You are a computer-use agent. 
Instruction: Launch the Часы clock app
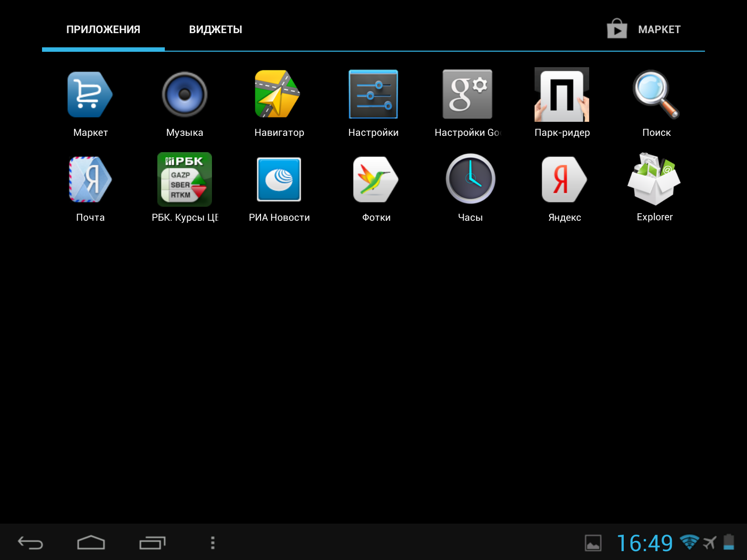pyautogui.click(x=470, y=179)
